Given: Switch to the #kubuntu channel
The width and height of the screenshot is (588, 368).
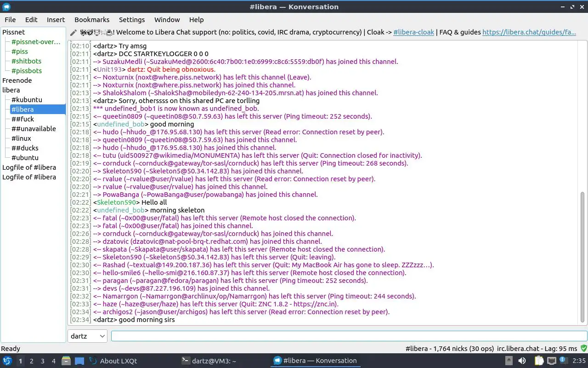Looking at the screenshot, I should click(27, 100).
